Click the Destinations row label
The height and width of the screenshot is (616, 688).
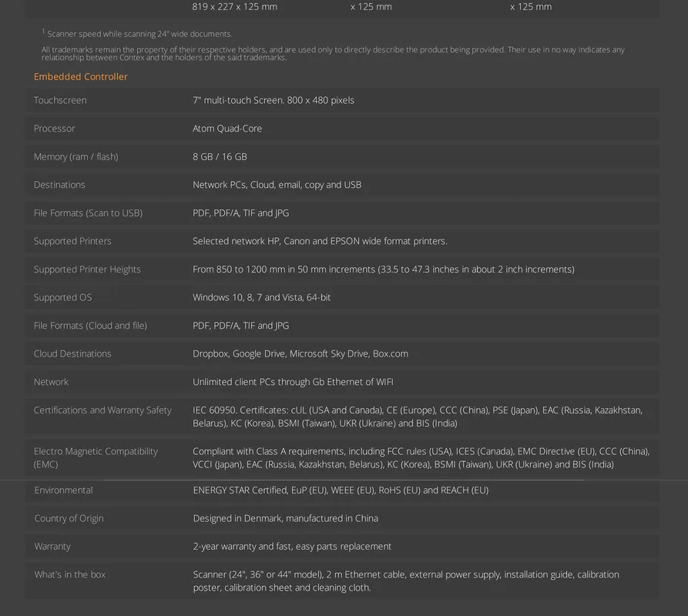pos(59,185)
